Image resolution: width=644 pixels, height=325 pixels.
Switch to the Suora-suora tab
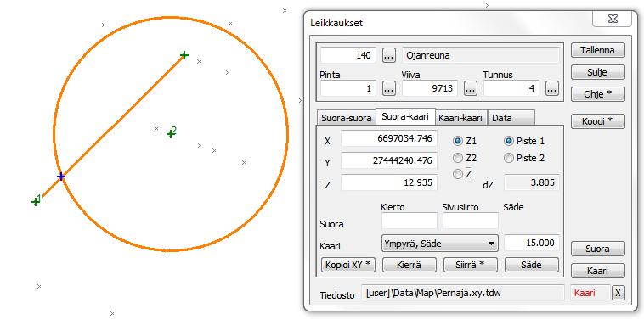tap(347, 118)
